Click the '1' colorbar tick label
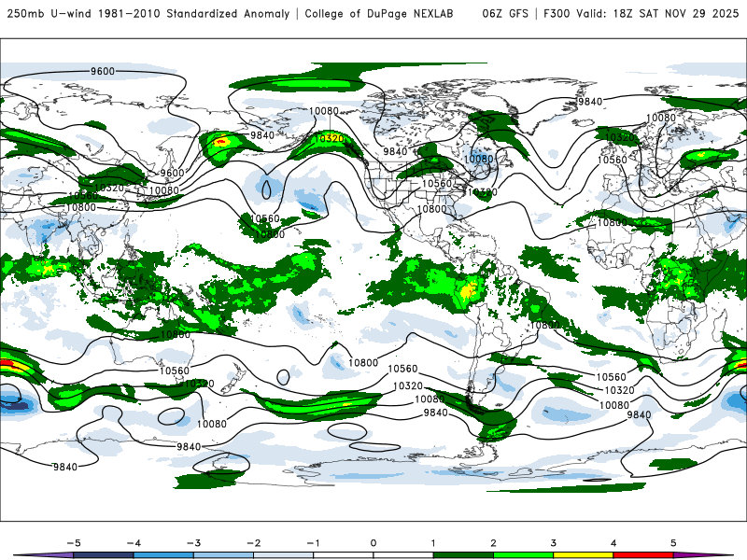The height and width of the screenshot is (560, 747). click(433, 543)
